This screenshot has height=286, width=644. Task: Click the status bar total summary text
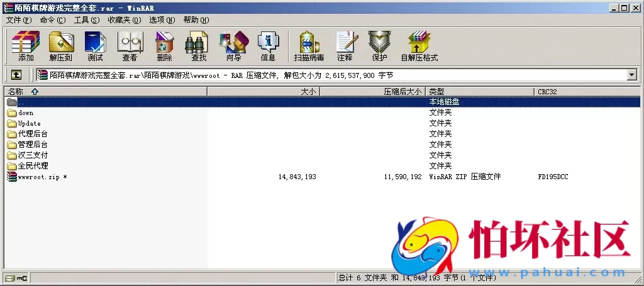[x=418, y=278]
